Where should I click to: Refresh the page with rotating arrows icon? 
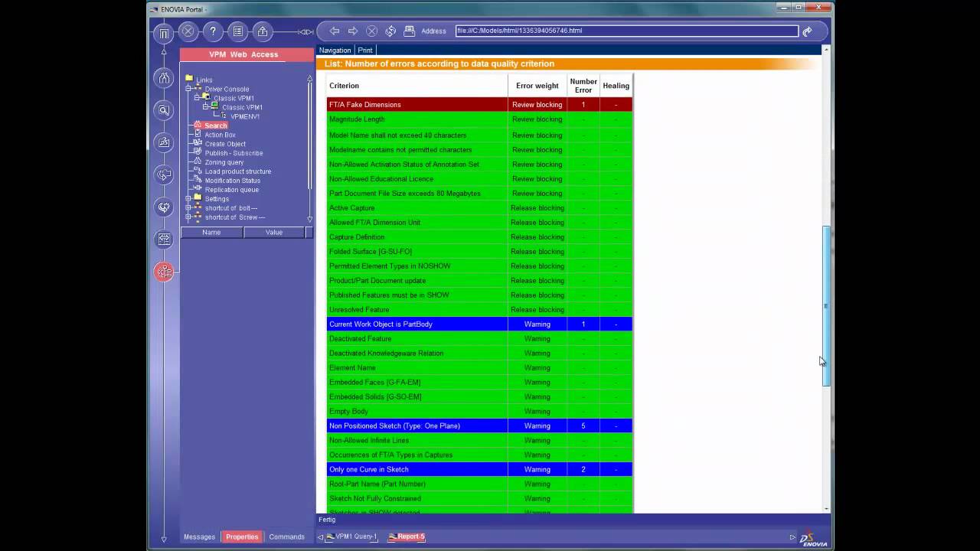tap(390, 31)
